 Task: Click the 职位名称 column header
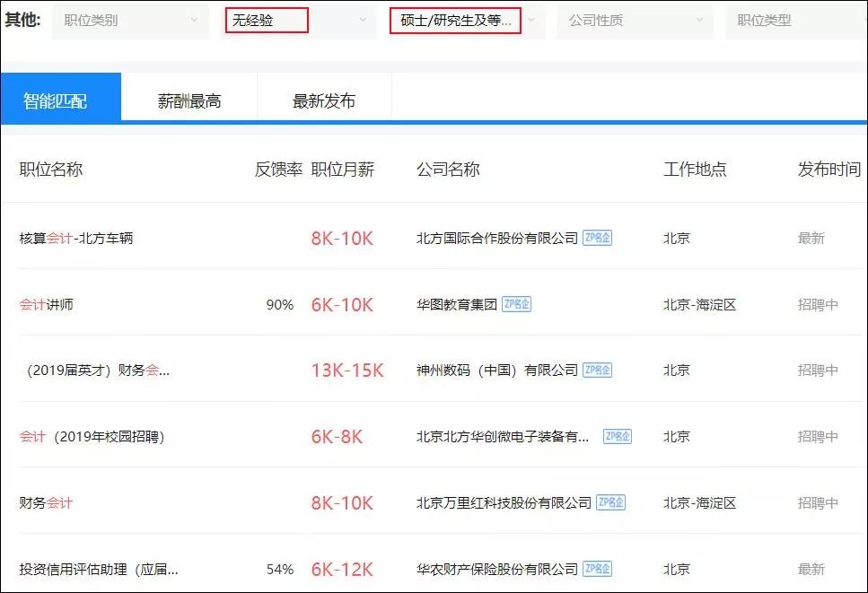[x=51, y=170]
